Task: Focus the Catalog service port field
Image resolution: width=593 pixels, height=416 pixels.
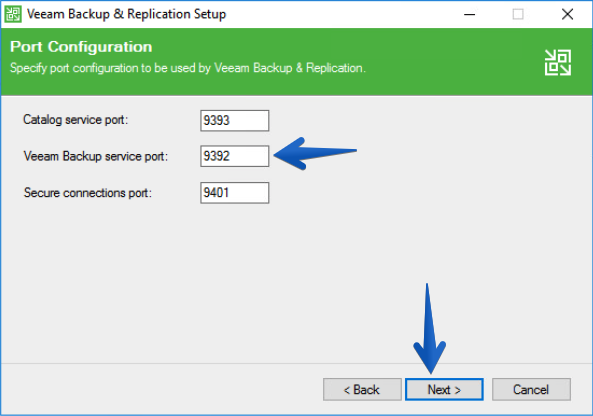Action: (234, 121)
